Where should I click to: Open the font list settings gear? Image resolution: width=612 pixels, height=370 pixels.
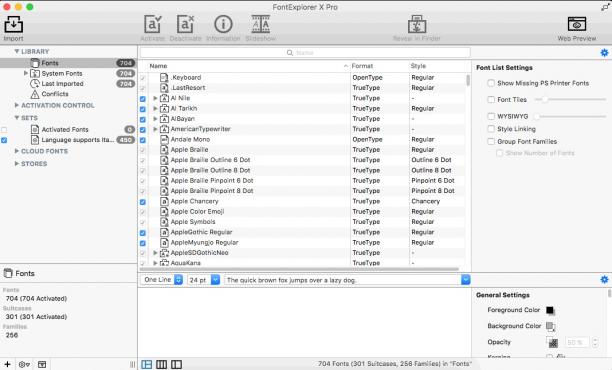(x=604, y=53)
